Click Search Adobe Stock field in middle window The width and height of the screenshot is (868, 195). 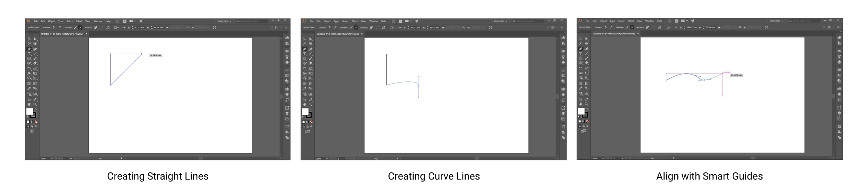529,21
